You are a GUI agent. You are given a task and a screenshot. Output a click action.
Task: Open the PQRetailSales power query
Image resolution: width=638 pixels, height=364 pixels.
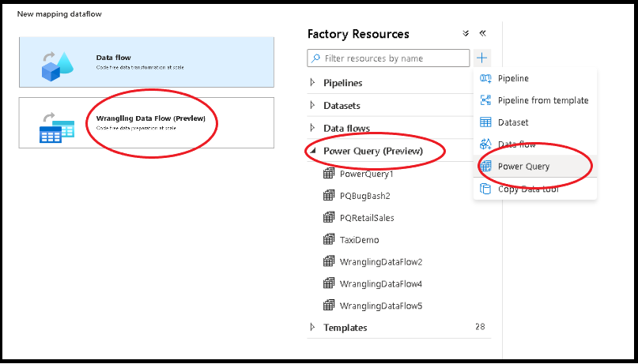366,218
